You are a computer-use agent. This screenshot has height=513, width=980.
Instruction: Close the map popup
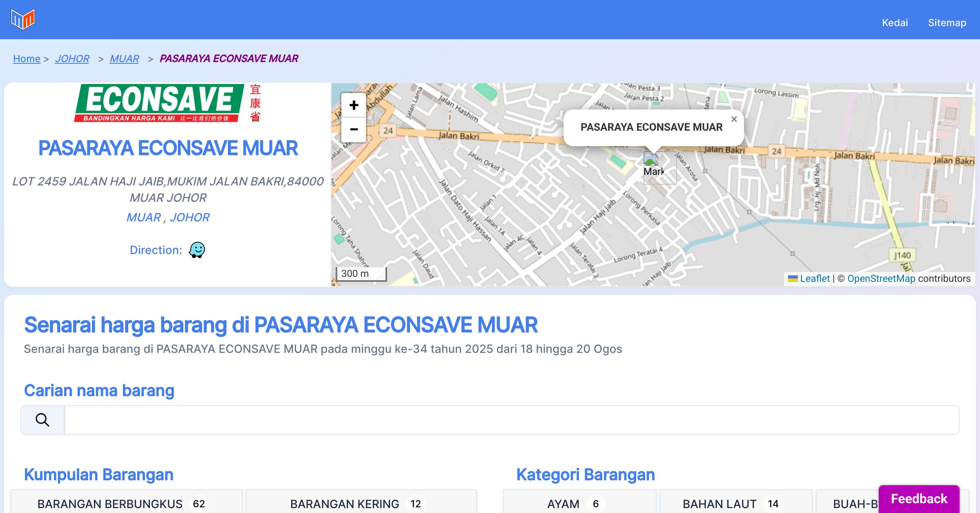pyautogui.click(x=734, y=119)
